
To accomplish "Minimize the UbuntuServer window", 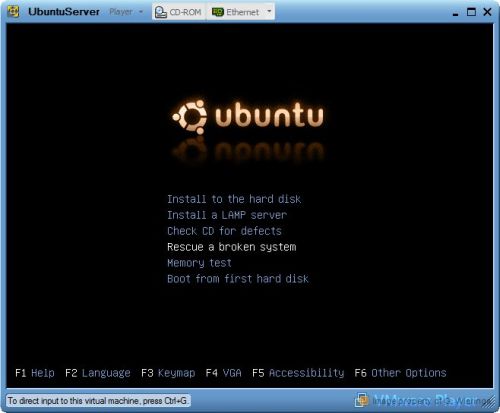I will coord(455,13).
